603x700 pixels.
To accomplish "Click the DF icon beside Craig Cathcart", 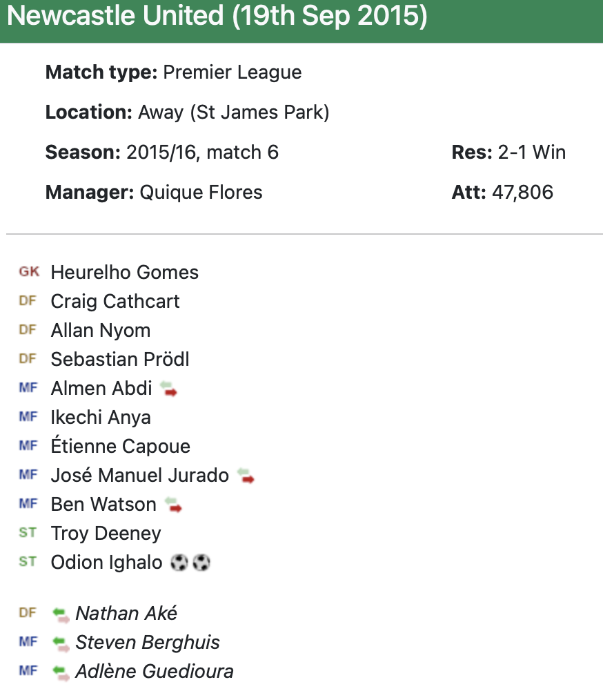I will click(28, 301).
